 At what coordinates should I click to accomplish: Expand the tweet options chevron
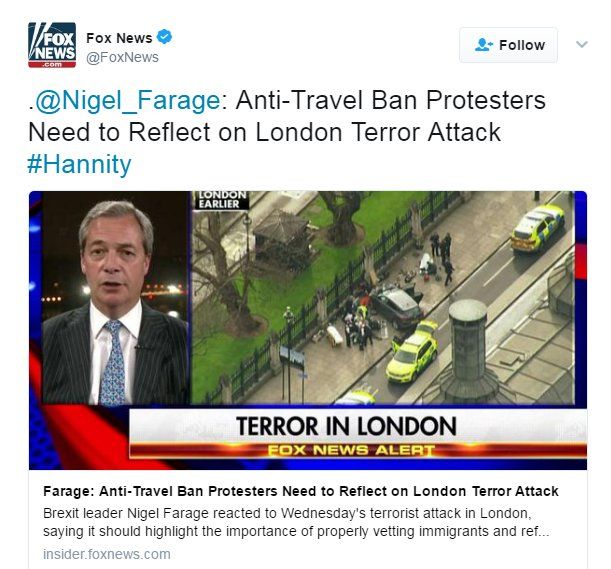click(x=581, y=44)
